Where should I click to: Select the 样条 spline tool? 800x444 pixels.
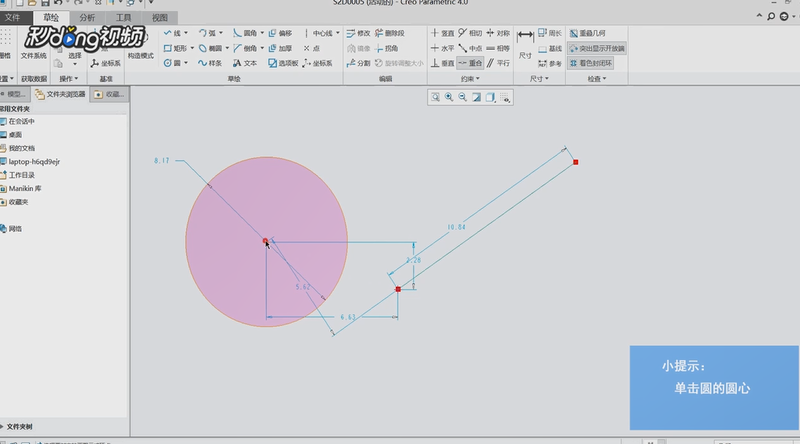[x=210, y=63]
